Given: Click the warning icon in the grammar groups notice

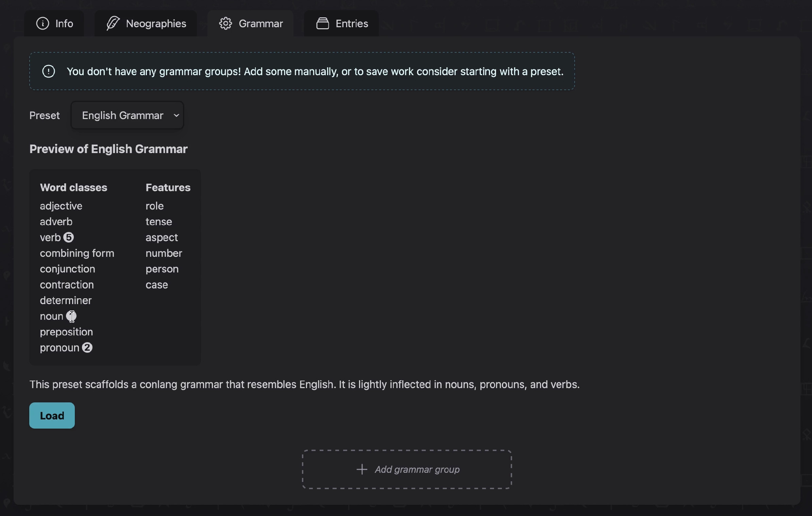Looking at the screenshot, I should 48,71.
